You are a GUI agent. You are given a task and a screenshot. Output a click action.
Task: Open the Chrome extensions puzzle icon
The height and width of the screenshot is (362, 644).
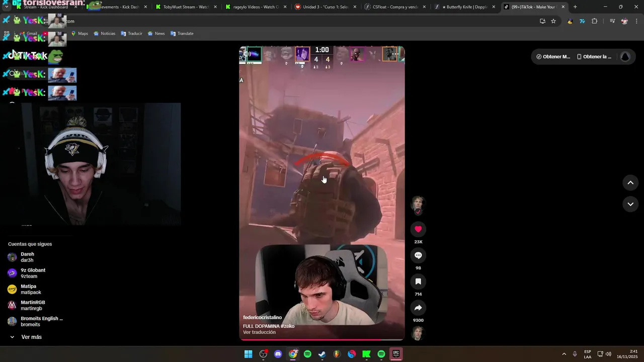coord(595,21)
